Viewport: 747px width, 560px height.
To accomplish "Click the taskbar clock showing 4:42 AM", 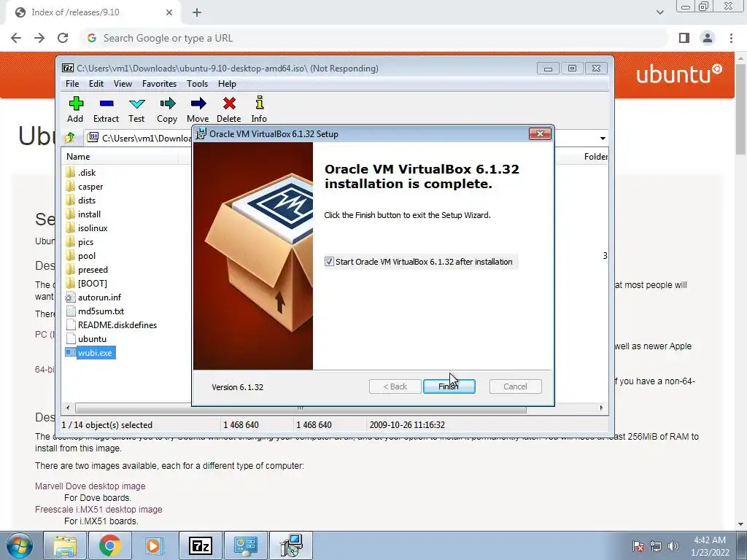I will [x=710, y=546].
